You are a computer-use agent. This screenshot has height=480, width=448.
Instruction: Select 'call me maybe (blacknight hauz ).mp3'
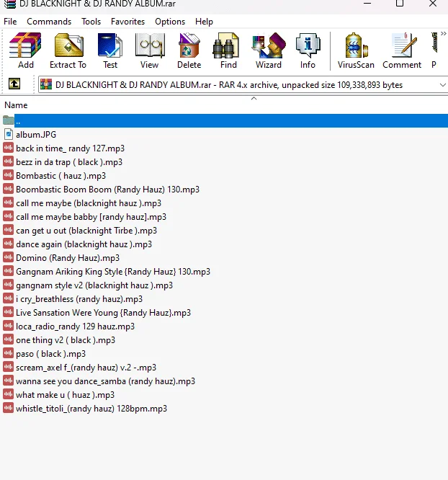[89, 203]
